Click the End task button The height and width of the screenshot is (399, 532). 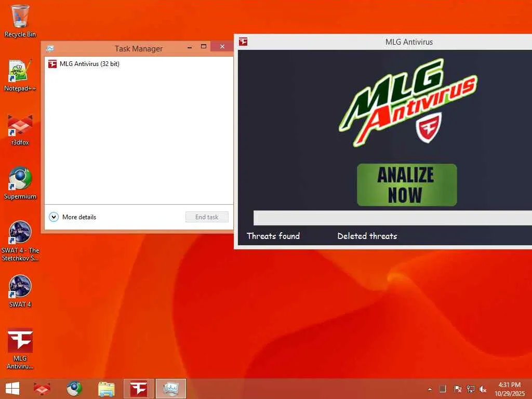(x=207, y=217)
